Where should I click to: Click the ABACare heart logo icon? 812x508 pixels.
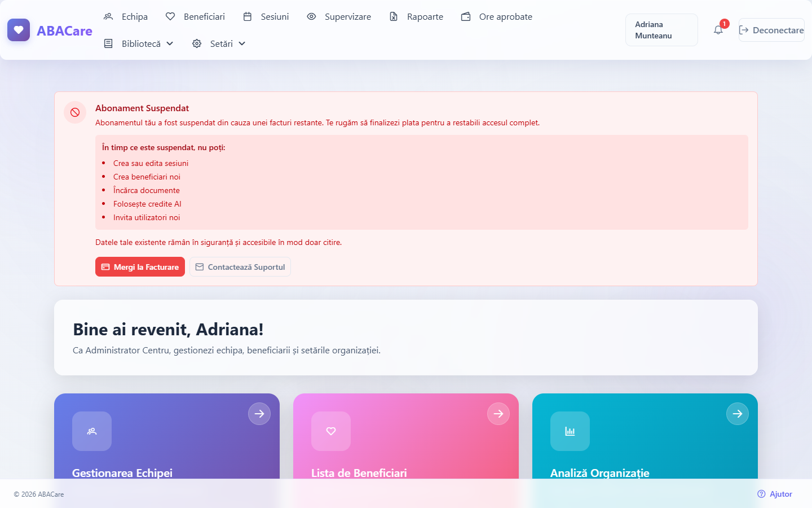19,30
